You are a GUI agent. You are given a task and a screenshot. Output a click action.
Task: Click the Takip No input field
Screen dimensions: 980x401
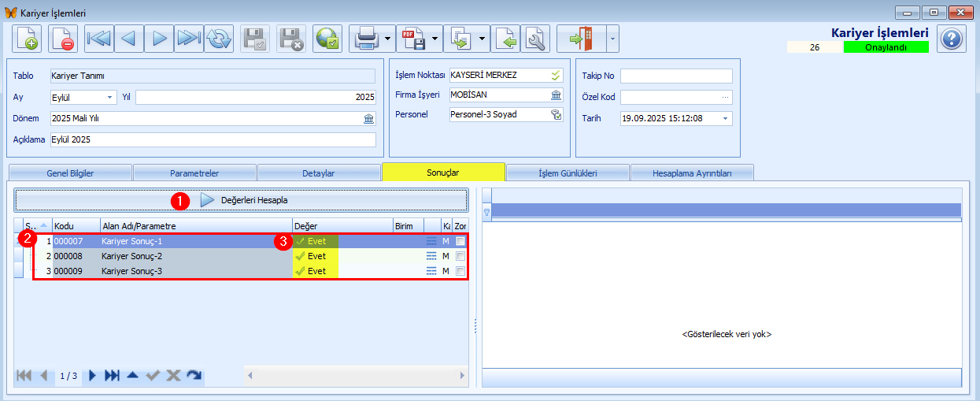pyautogui.click(x=676, y=76)
